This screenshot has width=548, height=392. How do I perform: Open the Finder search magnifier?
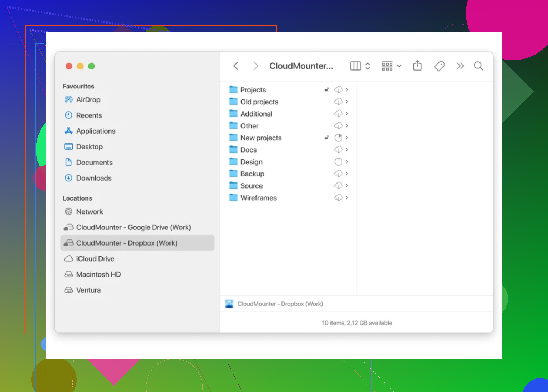tap(478, 66)
